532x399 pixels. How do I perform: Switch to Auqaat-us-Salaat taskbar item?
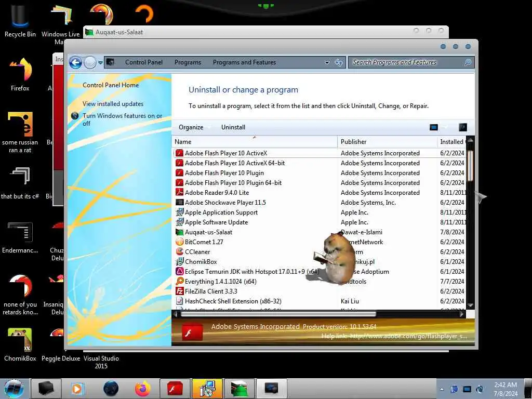coord(239,389)
